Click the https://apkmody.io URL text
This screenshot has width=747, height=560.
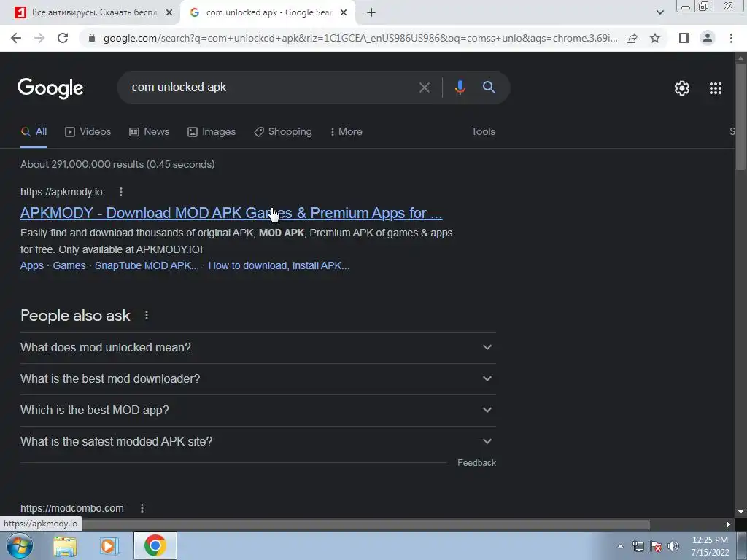tap(61, 192)
